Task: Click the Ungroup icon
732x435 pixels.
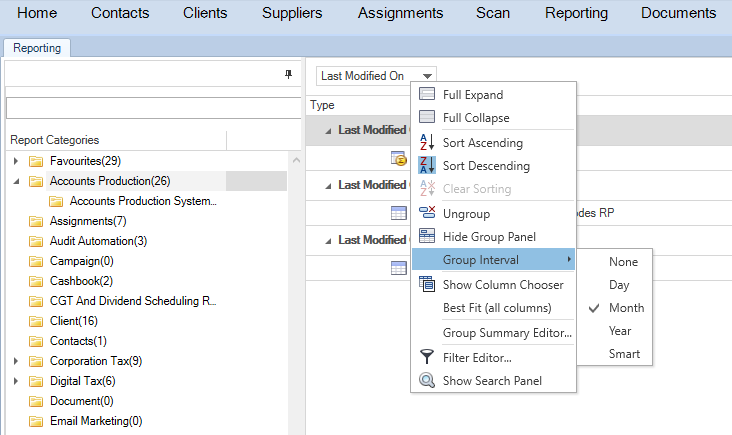Action: pos(427,213)
